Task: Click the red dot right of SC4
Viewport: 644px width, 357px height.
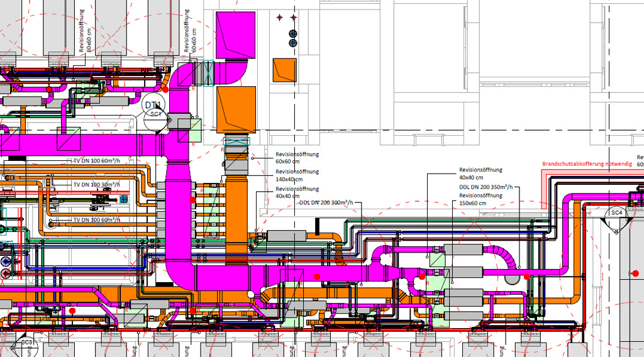Action: tap(635, 273)
